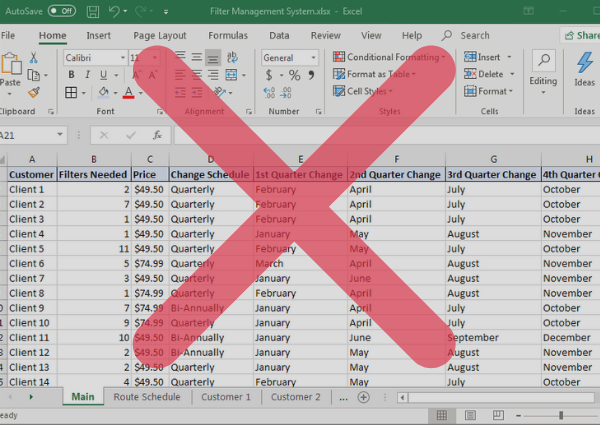The image size is (600, 425).
Task: Click the Save icon in title bar
Action: [92, 10]
